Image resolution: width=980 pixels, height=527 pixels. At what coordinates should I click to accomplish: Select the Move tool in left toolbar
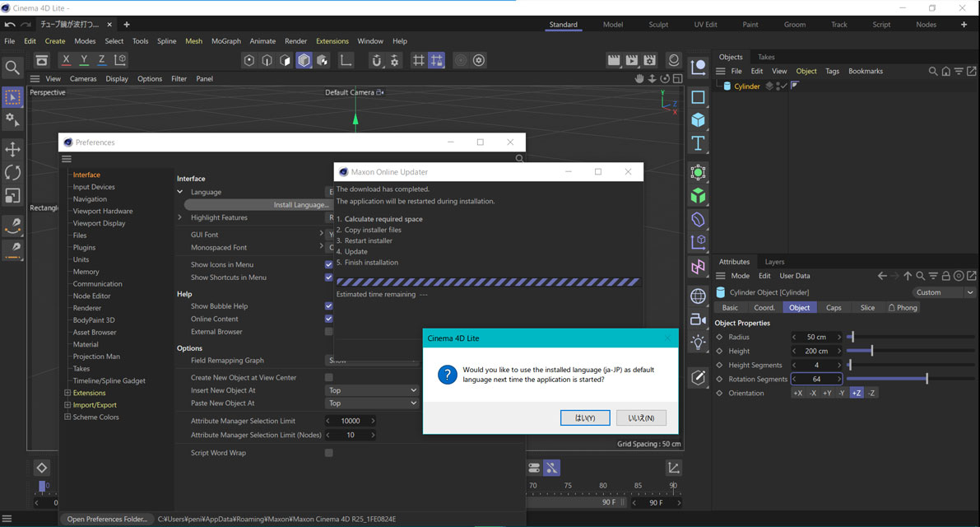tap(12, 149)
